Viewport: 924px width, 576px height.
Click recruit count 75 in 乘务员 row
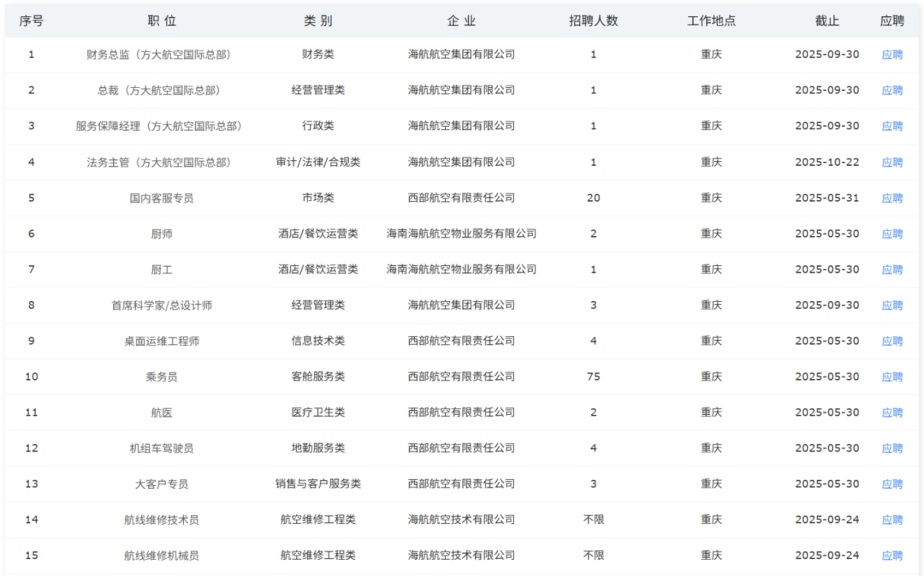tap(594, 377)
